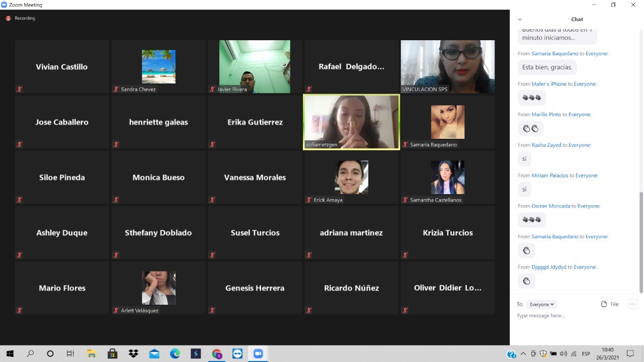Click the muted mic icon on Rafael Delgado

pos(309,89)
